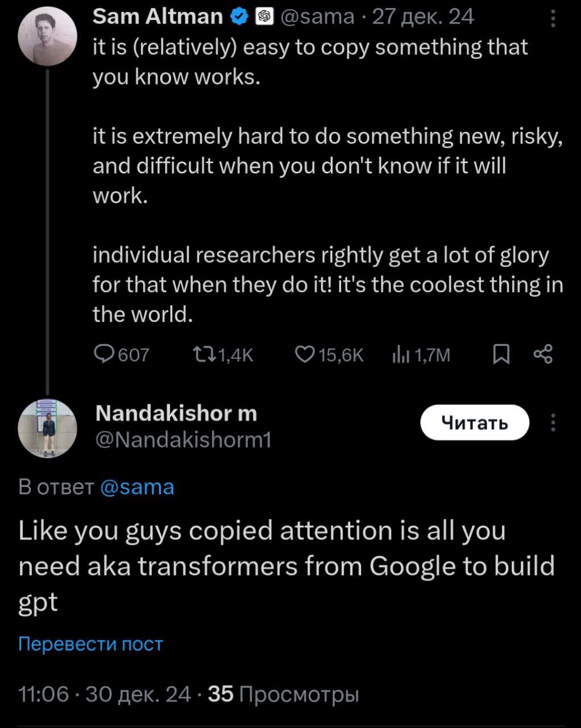Open Nandakishor m's profile avatar
This screenshot has width=581, height=728.
[48, 428]
